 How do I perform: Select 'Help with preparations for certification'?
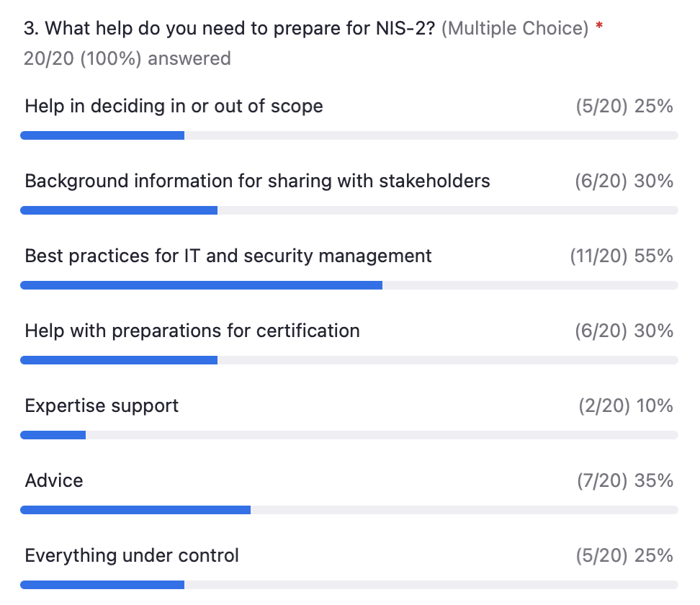(x=192, y=331)
